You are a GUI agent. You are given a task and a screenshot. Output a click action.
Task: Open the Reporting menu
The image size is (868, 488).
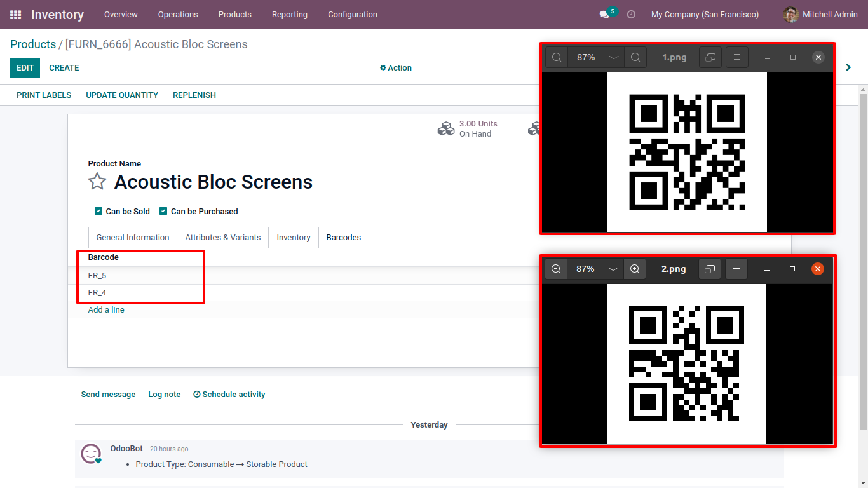click(290, 14)
